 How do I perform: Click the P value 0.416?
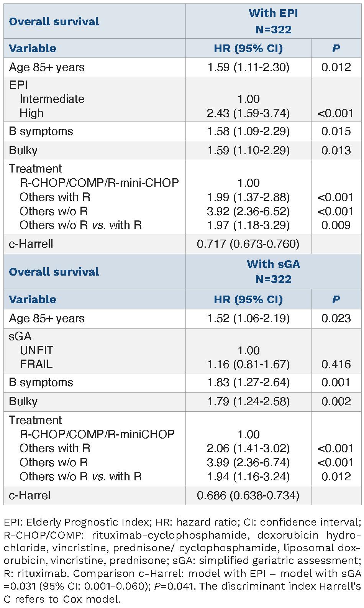point(336,364)
